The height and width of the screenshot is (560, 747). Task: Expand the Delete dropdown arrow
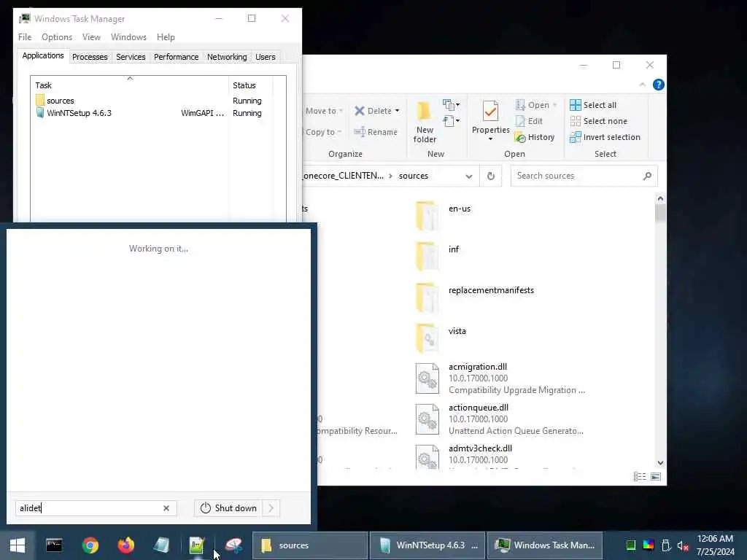(x=397, y=111)
